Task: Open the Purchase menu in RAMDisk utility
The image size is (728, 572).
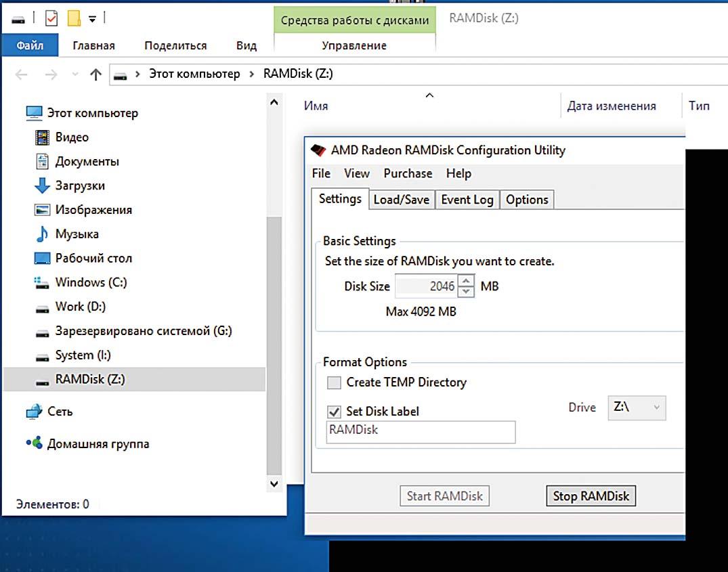Action: tap(408, 173)
